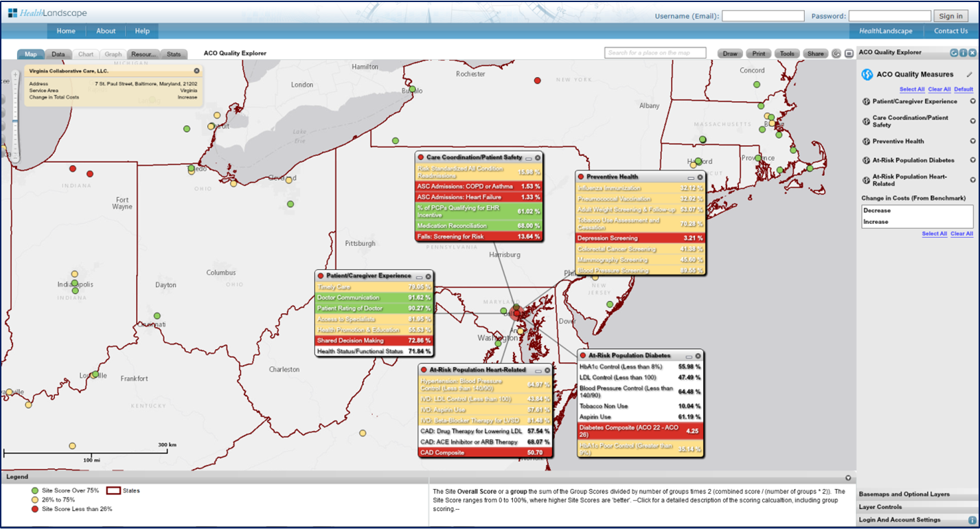Collapse the At-Risk Population Diabetes popup window

pos(690,356)
